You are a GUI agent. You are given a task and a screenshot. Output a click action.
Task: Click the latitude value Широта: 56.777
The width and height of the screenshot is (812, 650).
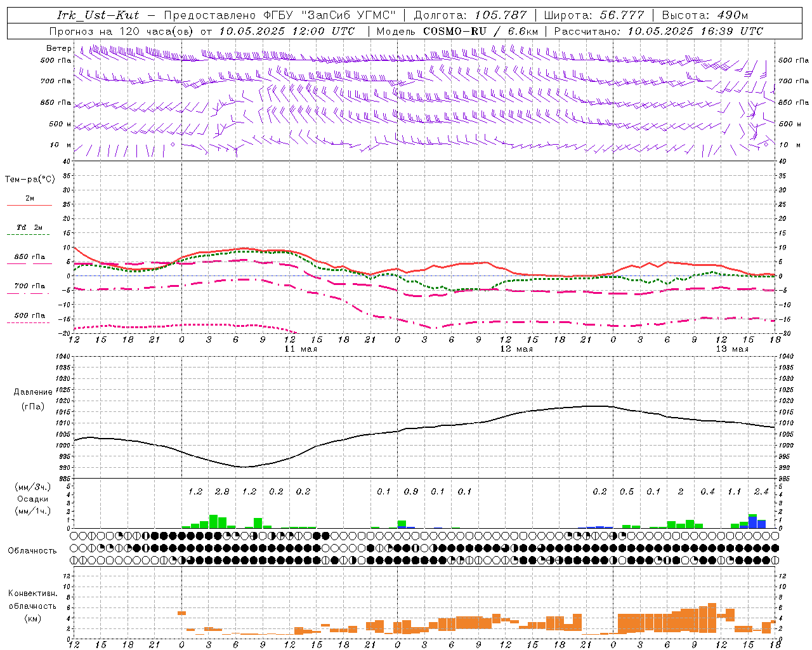pyautogui.click(x=594, y=15)
